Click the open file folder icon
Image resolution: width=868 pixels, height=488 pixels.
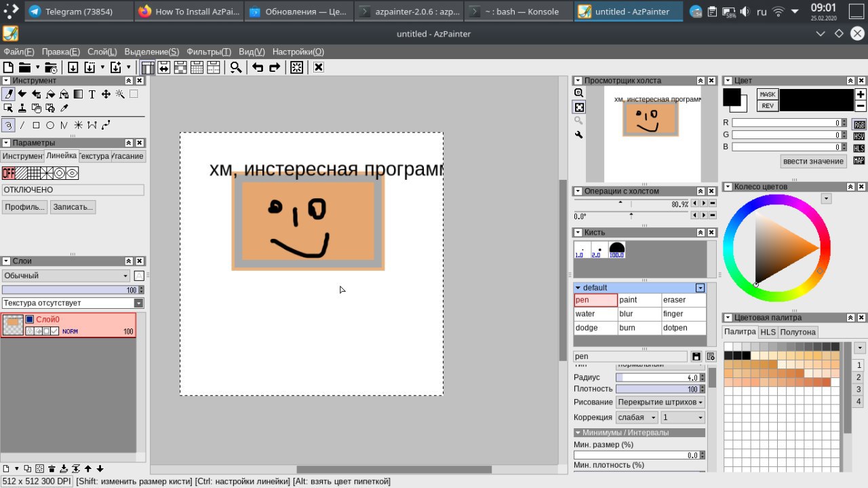(24, 67)
